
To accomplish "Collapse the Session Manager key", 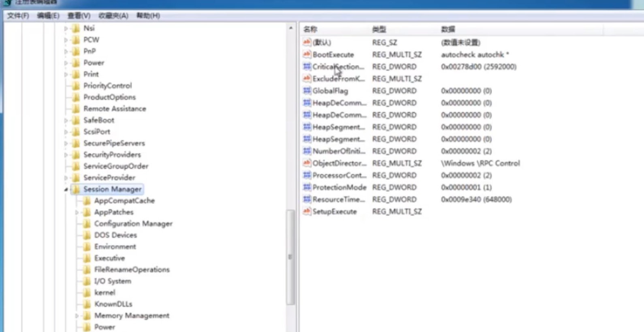I will [x=66, y=189].
